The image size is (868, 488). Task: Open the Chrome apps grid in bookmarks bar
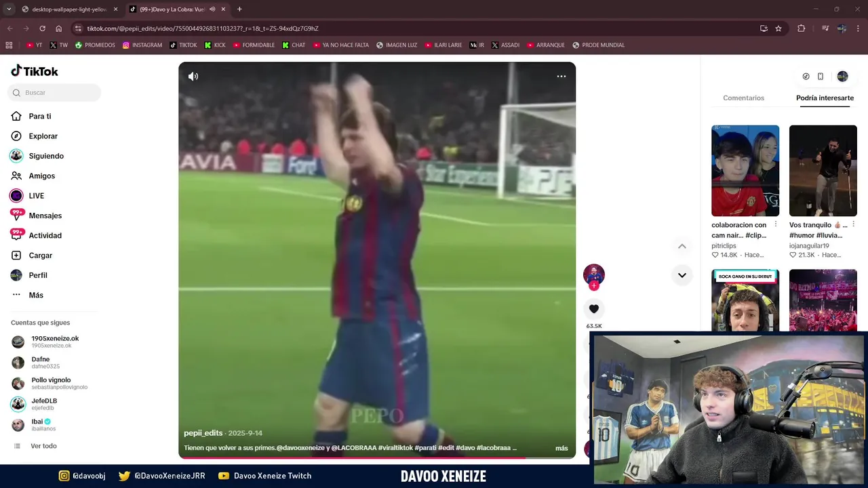point(9,45)
